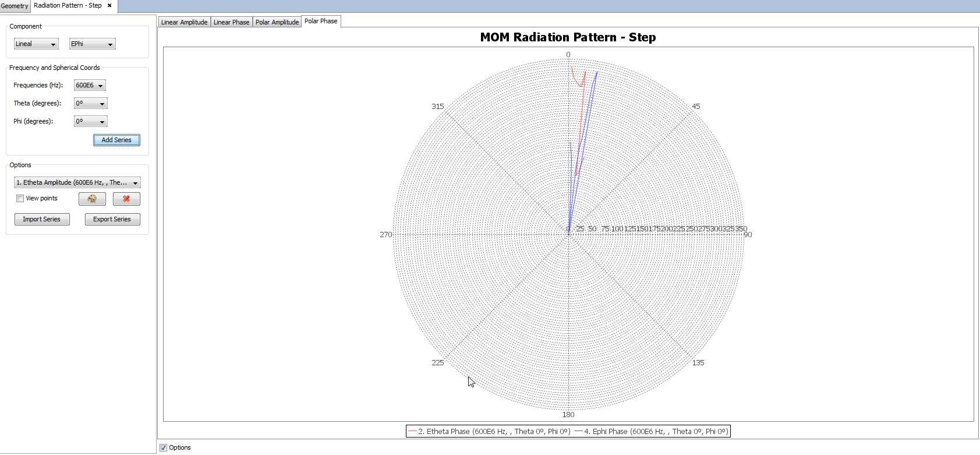Expand the Theta degrees dropdown
980x455 pixels.
[x=91, y=103]
